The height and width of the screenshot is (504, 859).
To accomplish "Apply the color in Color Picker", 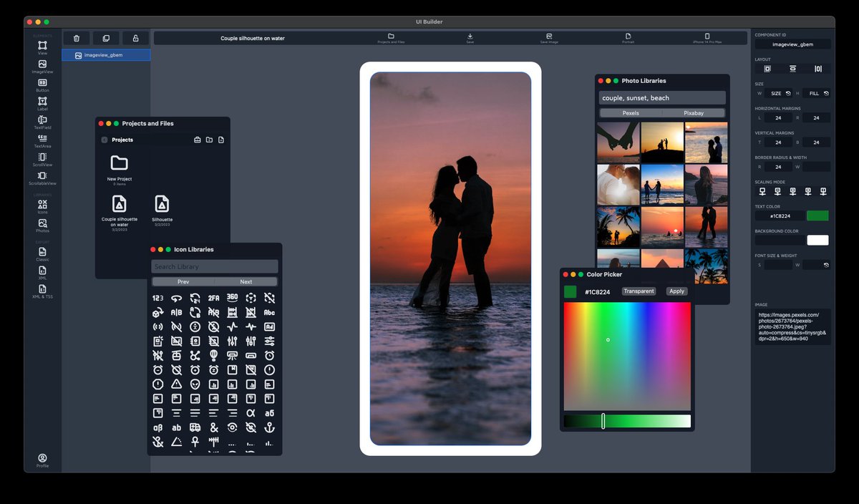I will (676, 291).
